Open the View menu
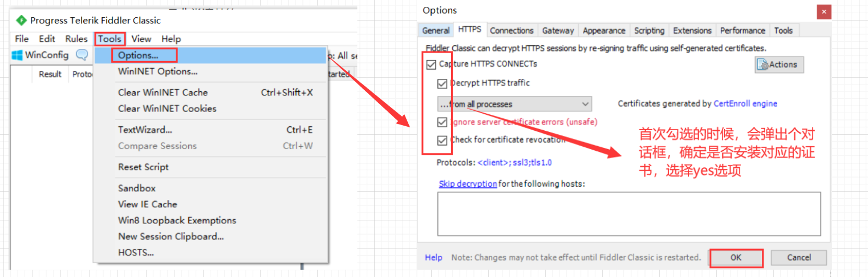Image resolution: width=868 pixels, height=277 pixels. pos(141,39)
